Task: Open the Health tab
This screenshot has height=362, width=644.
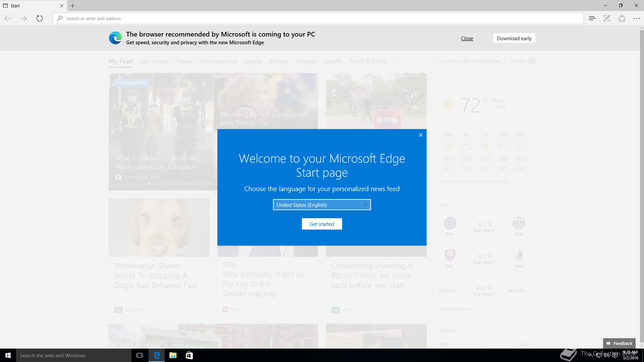Action: pyautogui.click(x=333, y=61)
